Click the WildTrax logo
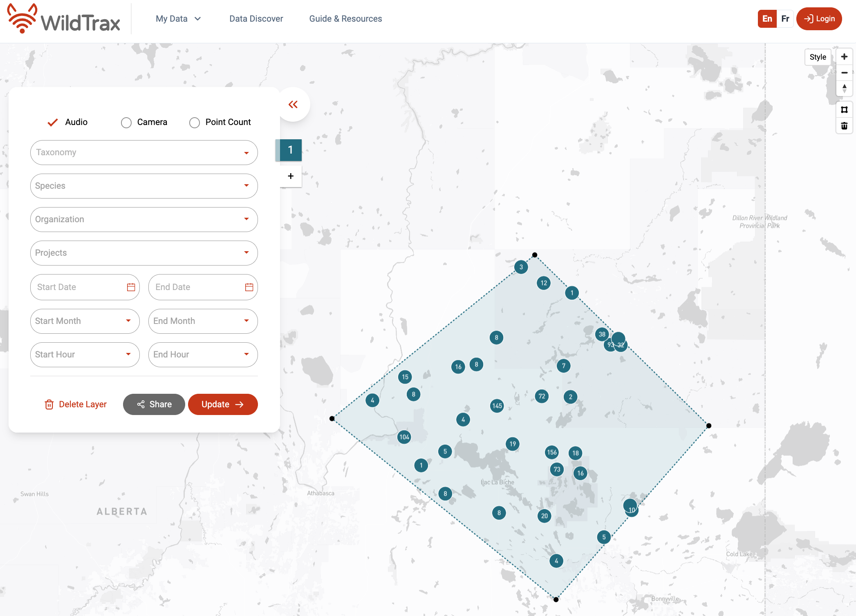This screenshot has width=856, height=616. 64,19
